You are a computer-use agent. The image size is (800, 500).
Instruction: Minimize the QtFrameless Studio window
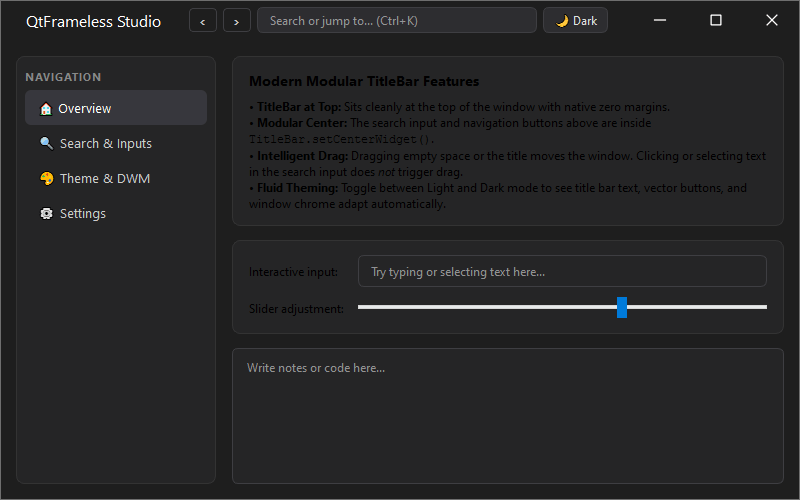tap(660, 20)
